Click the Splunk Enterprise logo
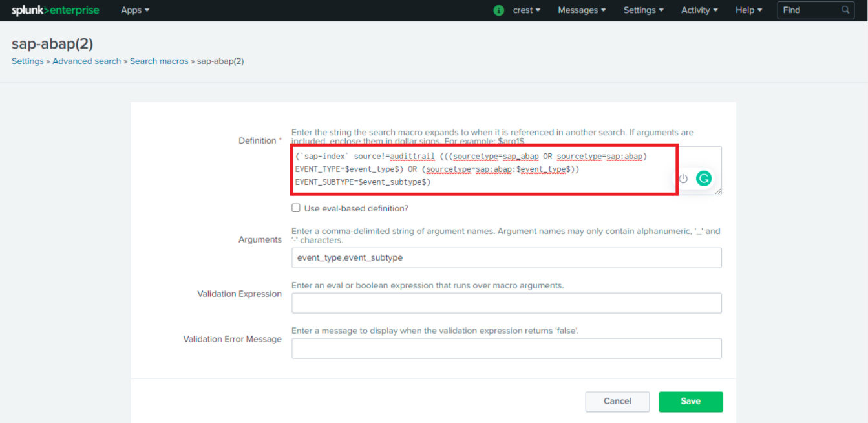Screen dimensions: 868x423 (54, 10)
